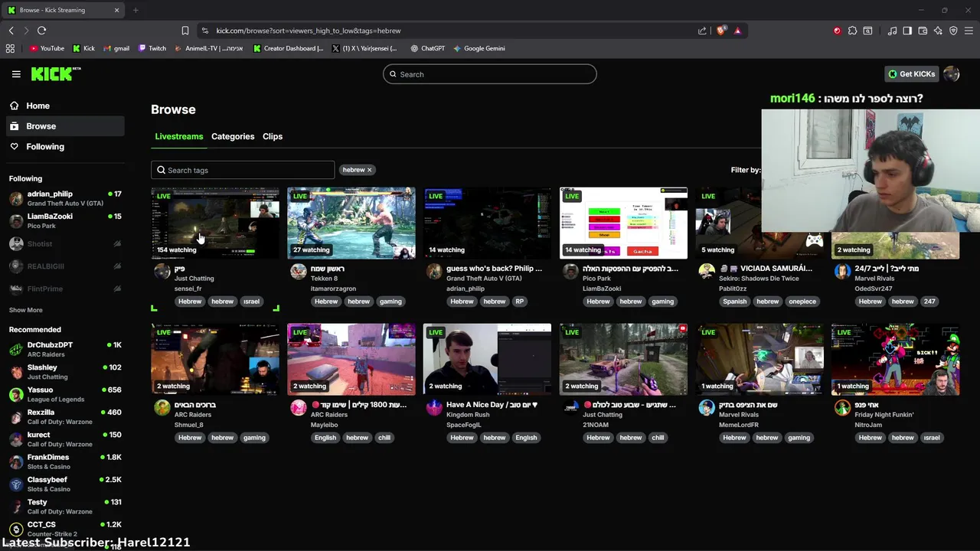Image resolution: width=980 pixels, height=551 pixels.
Task: Switch to Clips tab
Action: pos(273,136)
